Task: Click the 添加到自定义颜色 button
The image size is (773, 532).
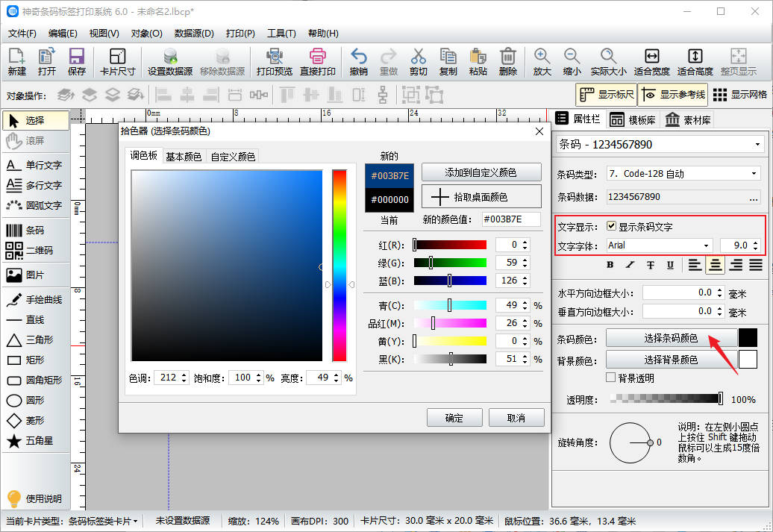Action: pyautogui.click(x=481, y=172)
